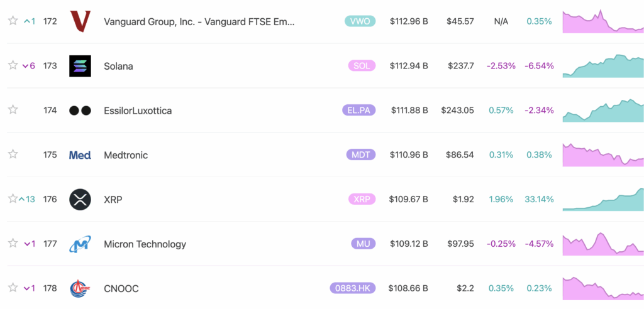Open the Micron Technology name link
644x309 pixels.
145,244
